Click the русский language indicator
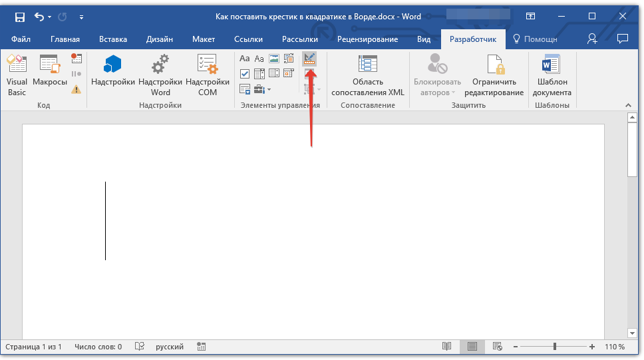 click(170, 347)
